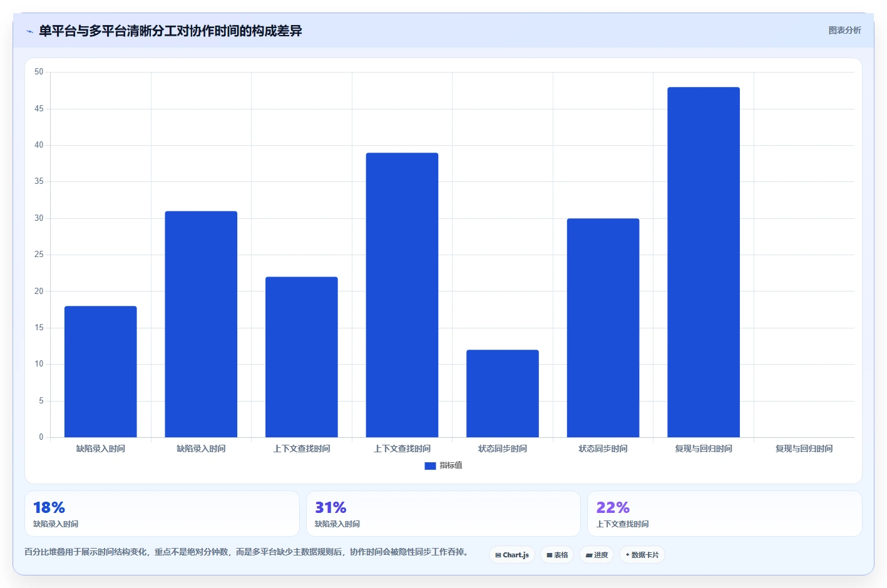Click the 状态同步时间 label under the 12 bar
Viewport: 887px width, 588px height.
coord(503,449)
